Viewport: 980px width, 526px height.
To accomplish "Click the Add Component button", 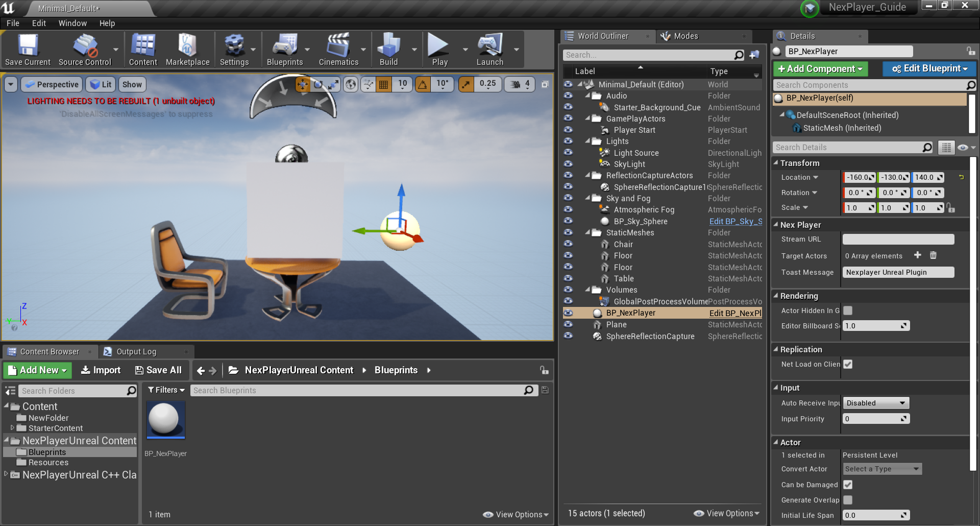I will point(820,68).
